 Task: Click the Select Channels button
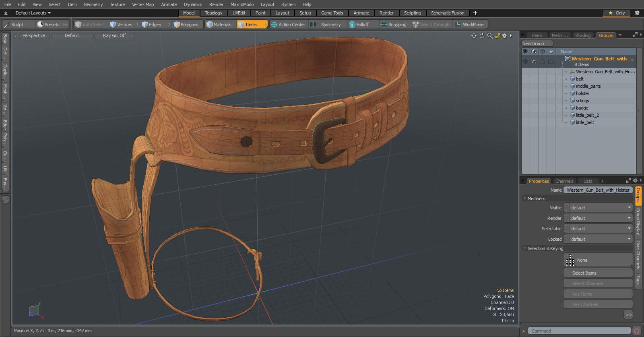[598, 283]
